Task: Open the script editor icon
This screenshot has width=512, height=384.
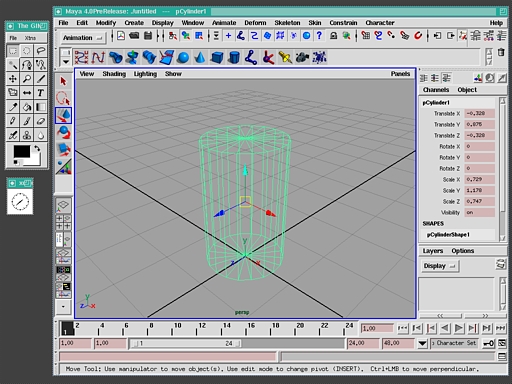Action: pos(502,357)
